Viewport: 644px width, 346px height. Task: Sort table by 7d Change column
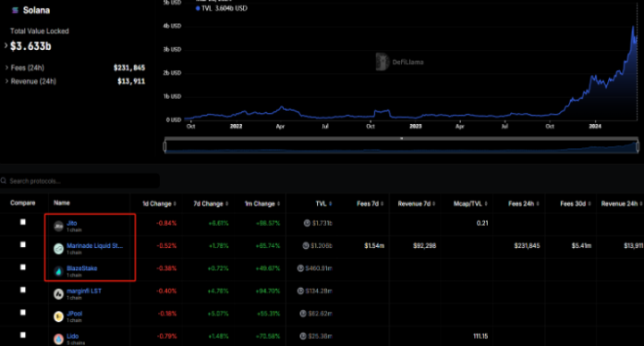(211, 204)
